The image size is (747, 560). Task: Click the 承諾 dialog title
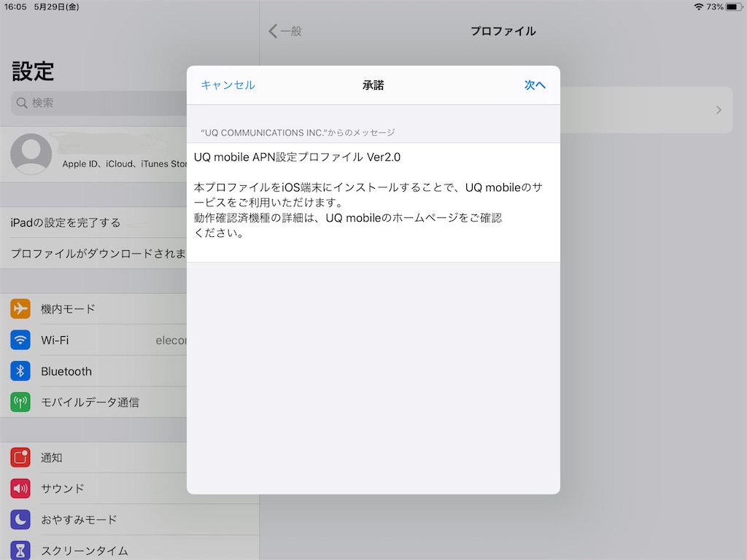(x=373, y=85)
